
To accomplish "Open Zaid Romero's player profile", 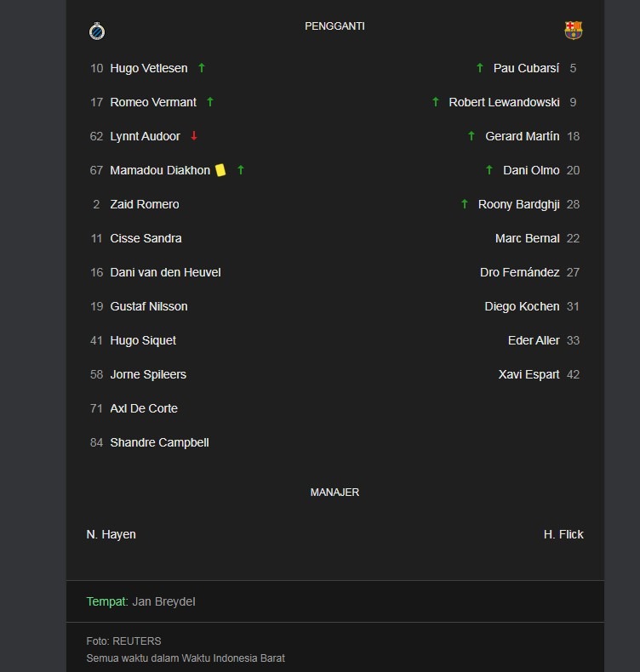I will coord(145,204).
